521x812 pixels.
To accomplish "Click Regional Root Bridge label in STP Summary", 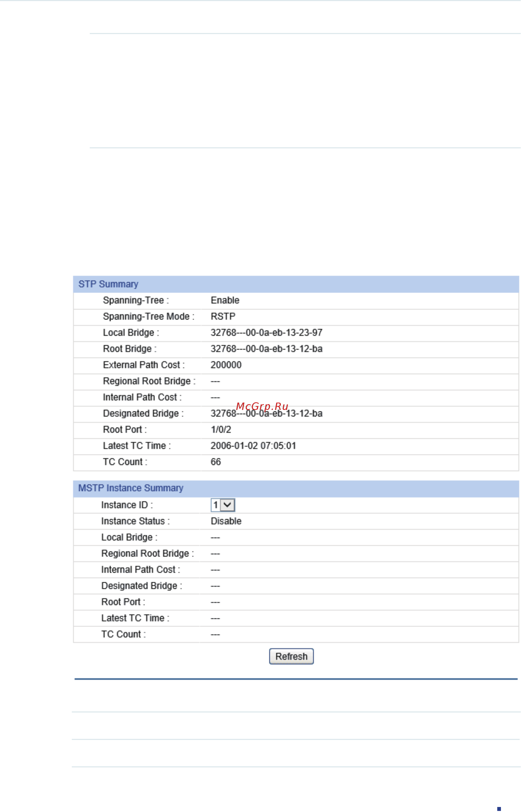I will click(x=149, y=381).
